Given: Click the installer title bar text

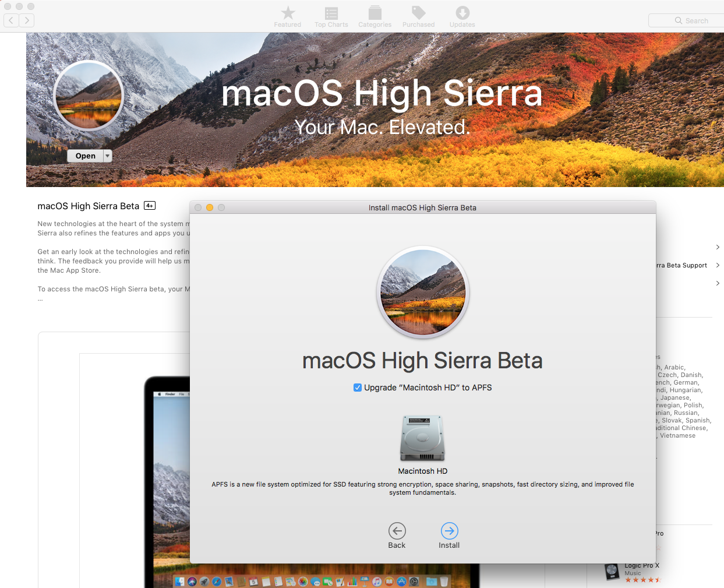Looking at the screenshot, I should point(422,207).
